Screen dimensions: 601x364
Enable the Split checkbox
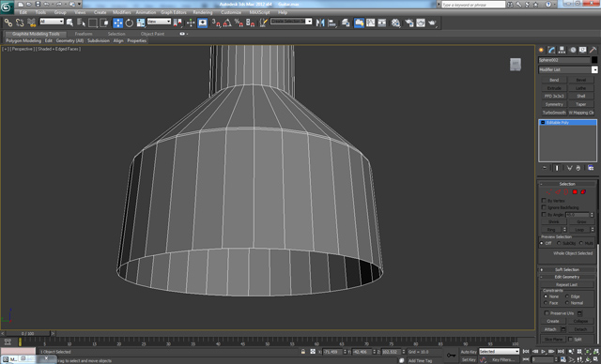click(571, 339)
